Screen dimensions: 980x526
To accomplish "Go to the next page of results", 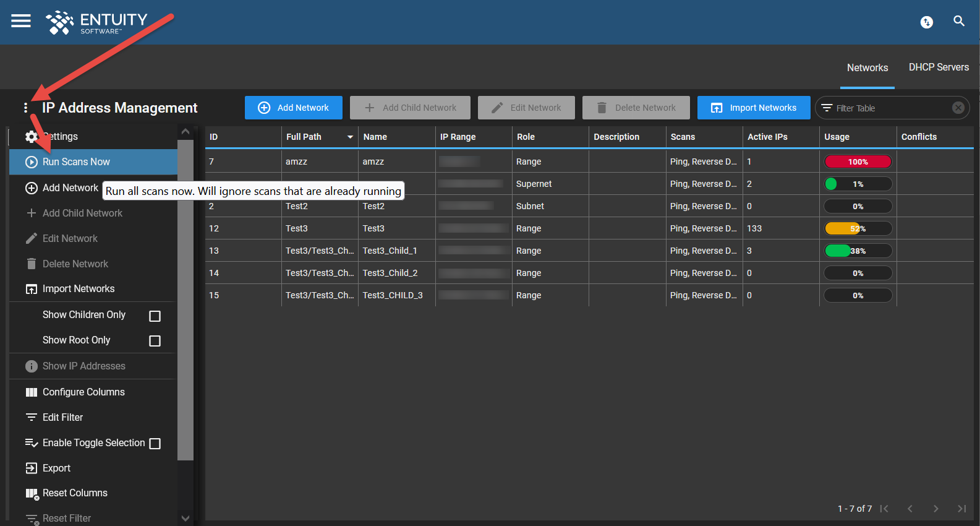I will [x=936, y=509].
